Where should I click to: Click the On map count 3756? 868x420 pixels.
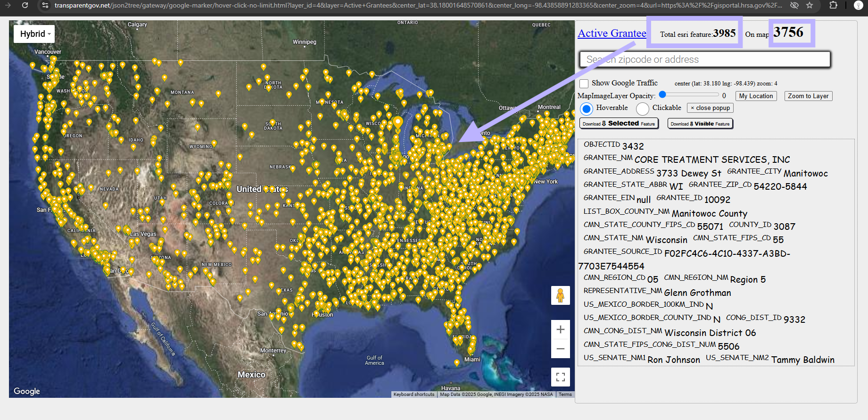(788, 32)
